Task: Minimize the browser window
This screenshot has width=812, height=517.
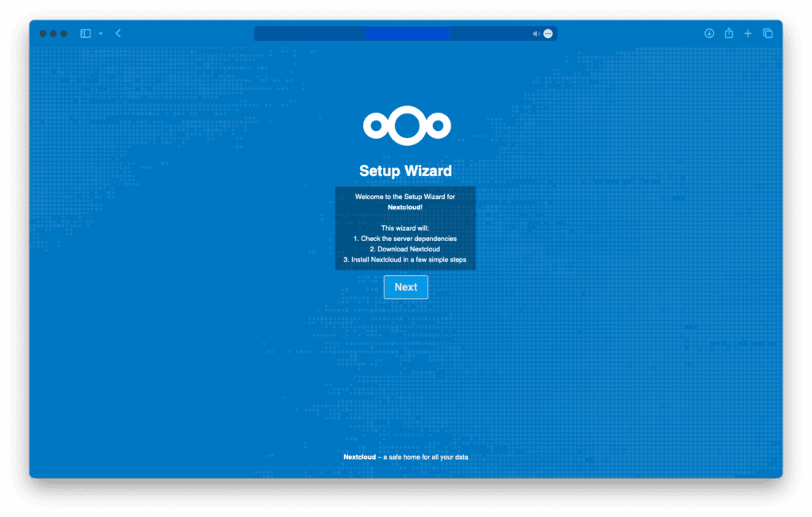Action: point(54,33)
